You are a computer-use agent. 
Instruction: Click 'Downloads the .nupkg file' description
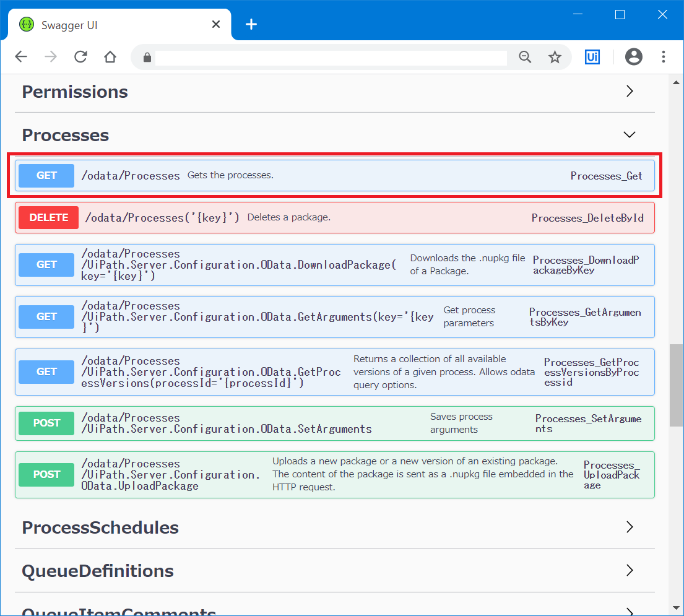point(467,264)
